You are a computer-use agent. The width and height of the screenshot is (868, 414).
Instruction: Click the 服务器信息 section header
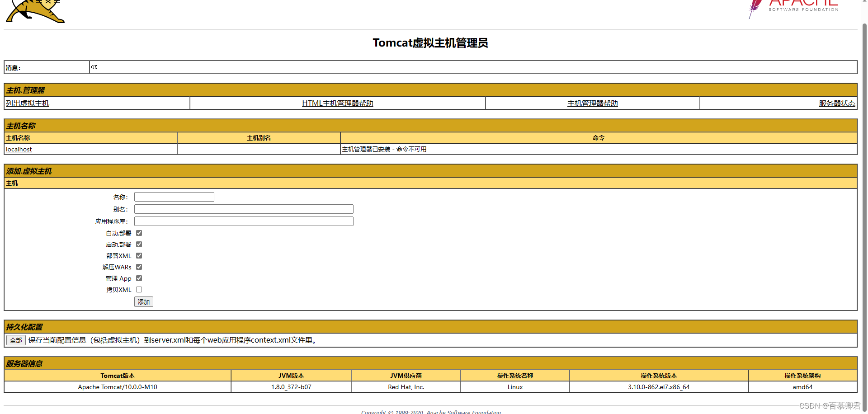430,363
